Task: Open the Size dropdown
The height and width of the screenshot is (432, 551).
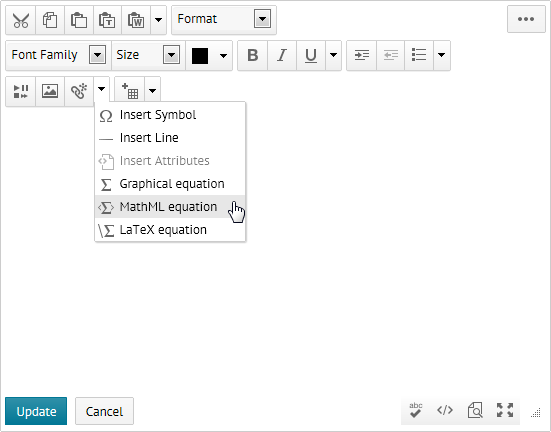Action: click(x=148, y=55)
